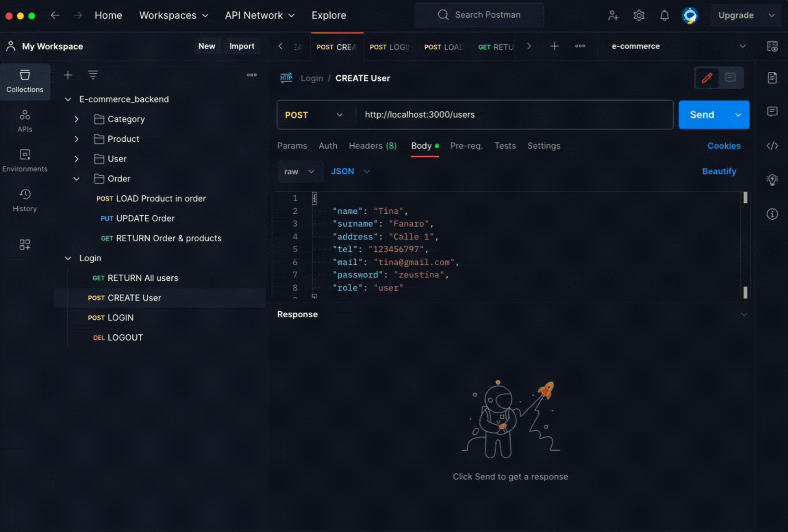Collapse the Response panel chevron
This screenshot has width=788, height=532.
pyautogui.click(x=744, y=314)
